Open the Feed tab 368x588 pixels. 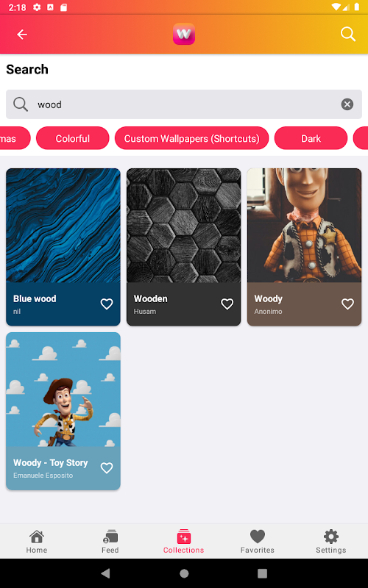pyautogui.click(x=110, y=542)
